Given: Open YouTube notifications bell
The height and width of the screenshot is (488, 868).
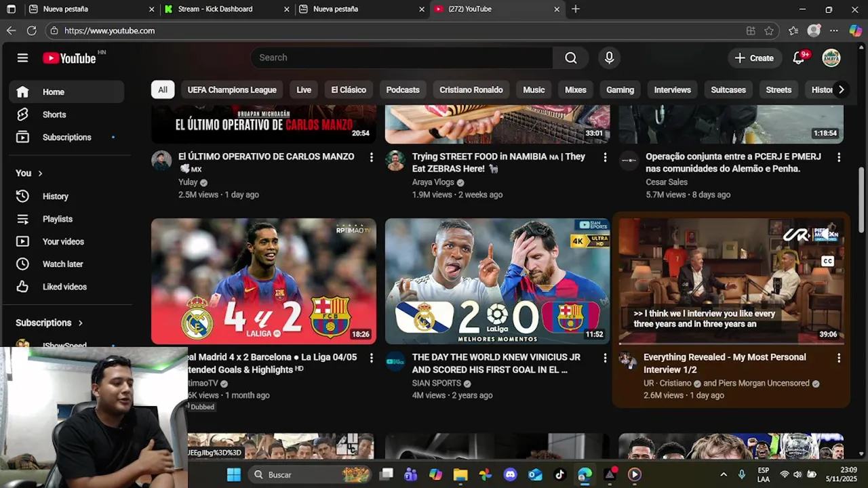Looking at the screenshot, I should tap(799, 58).
